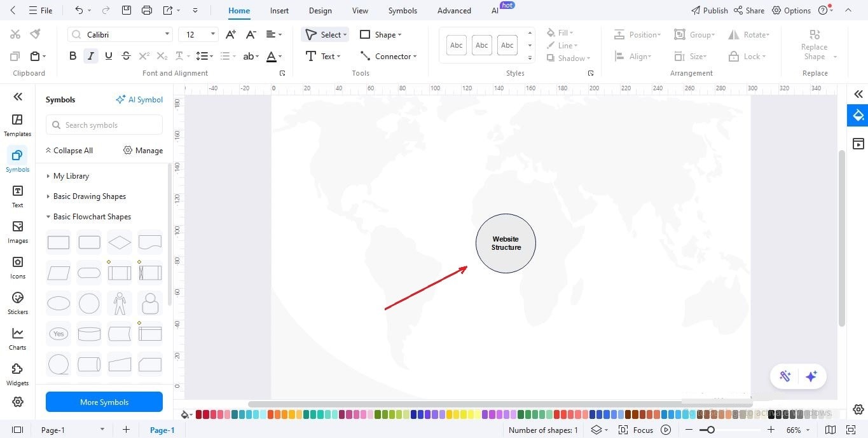Click in the Search symbols field
Viewport: 868px width, 438px height.
pos(104,125)
